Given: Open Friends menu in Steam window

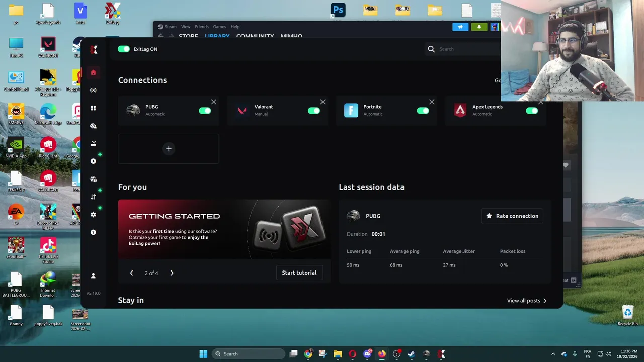Looking at the screenshot, I should point(202,27).
